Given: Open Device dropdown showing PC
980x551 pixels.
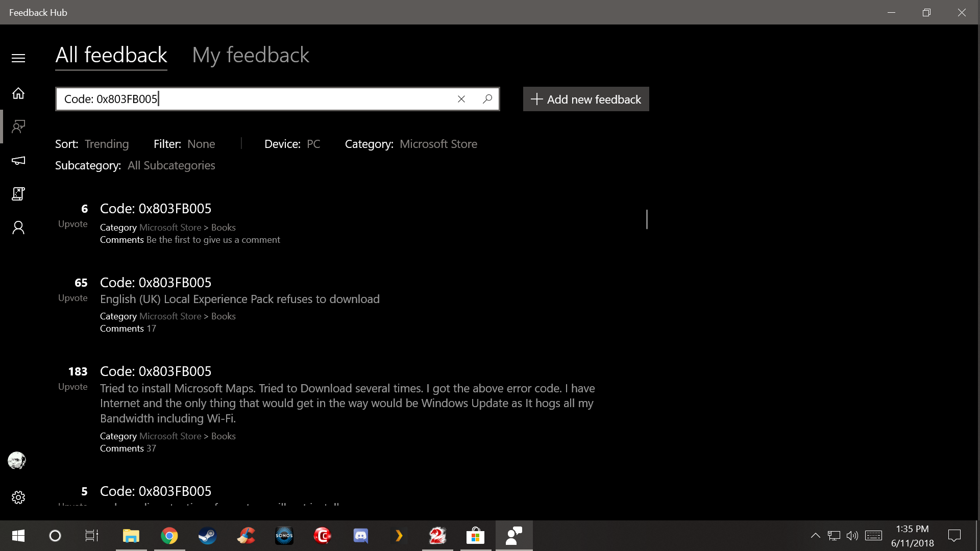Looking at the screenshot, I should pyautogui.click(x=292, y=144).
